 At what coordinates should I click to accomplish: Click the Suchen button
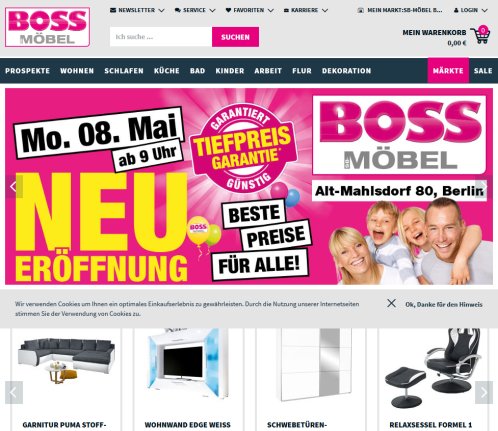click(235, 37)
